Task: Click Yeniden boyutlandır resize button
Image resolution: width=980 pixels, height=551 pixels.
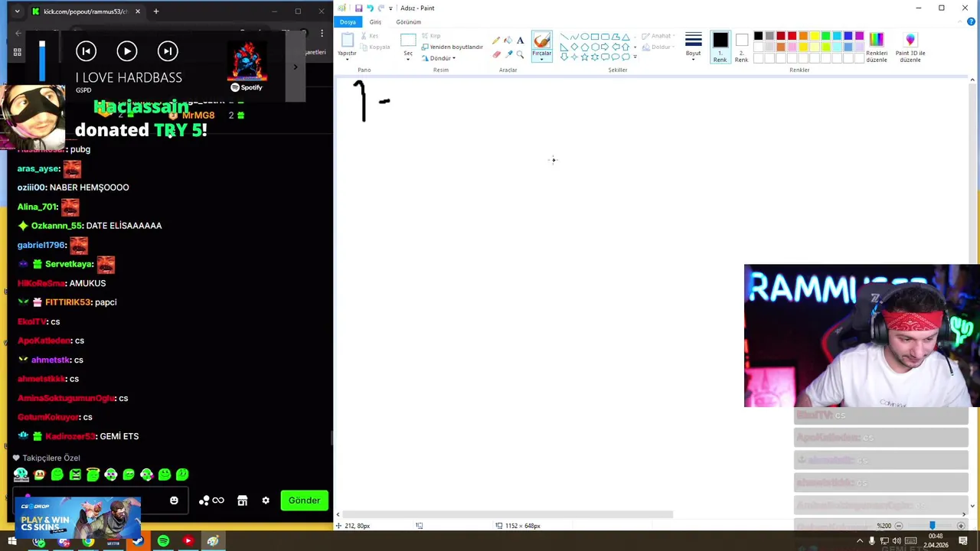Action: coord(452,47)
